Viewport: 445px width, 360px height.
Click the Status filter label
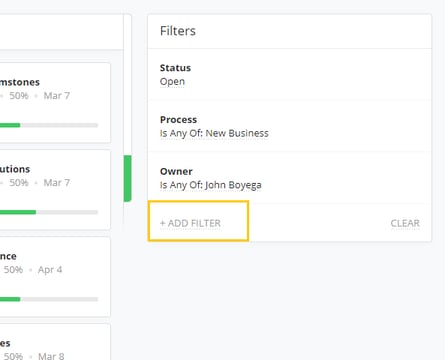coord(175,68)
